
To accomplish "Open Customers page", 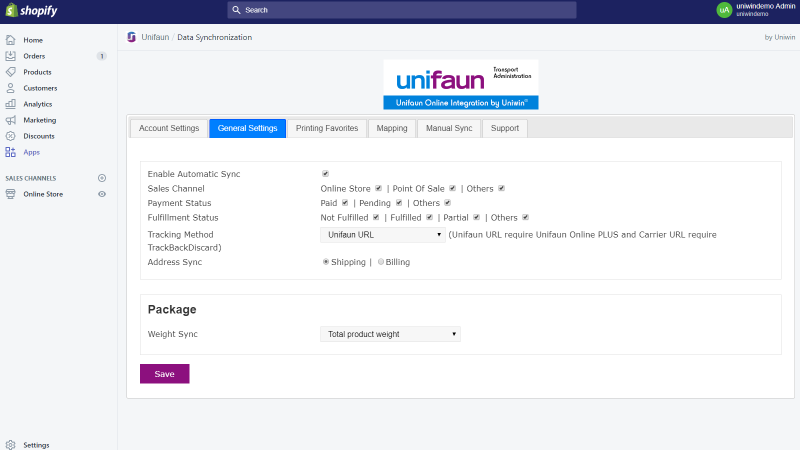I will pos(40,88).
